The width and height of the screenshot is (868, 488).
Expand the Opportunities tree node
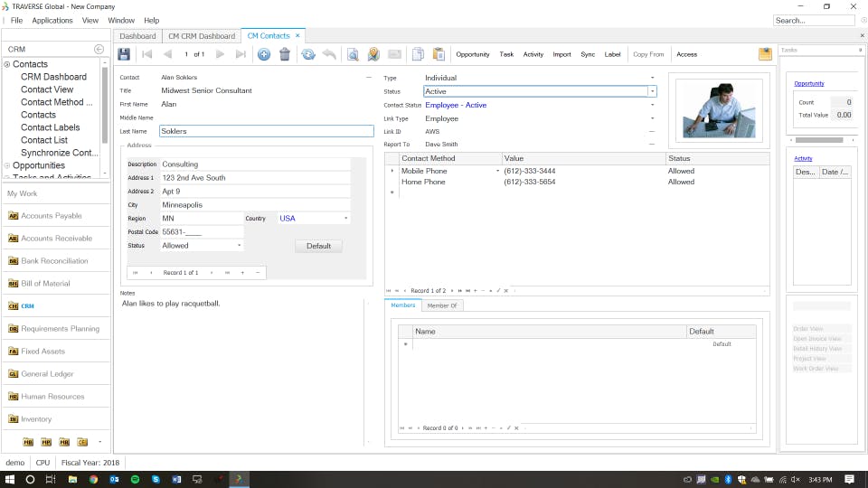click(x=7, y=165)
